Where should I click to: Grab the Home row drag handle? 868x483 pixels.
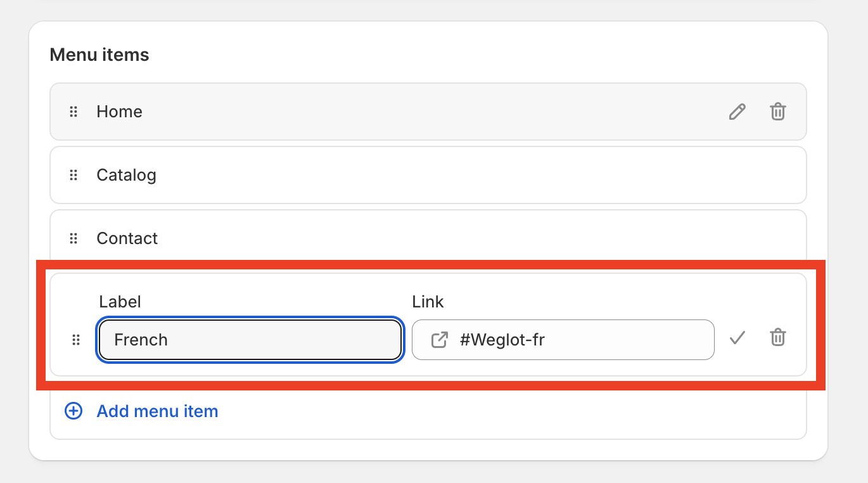pyautogui.click(x=73, y=112)
